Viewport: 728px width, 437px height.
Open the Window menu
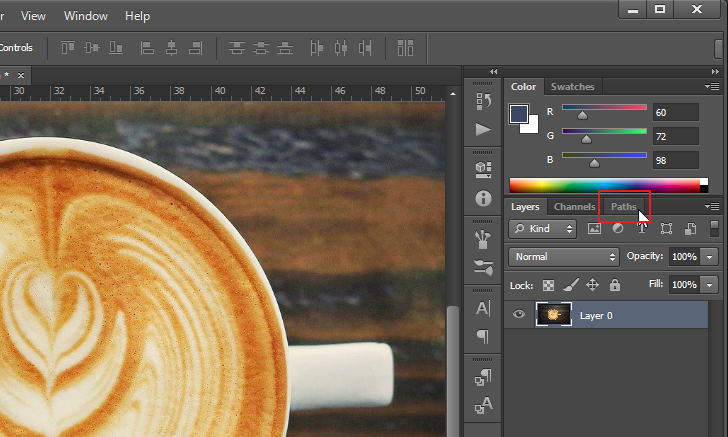86,16
